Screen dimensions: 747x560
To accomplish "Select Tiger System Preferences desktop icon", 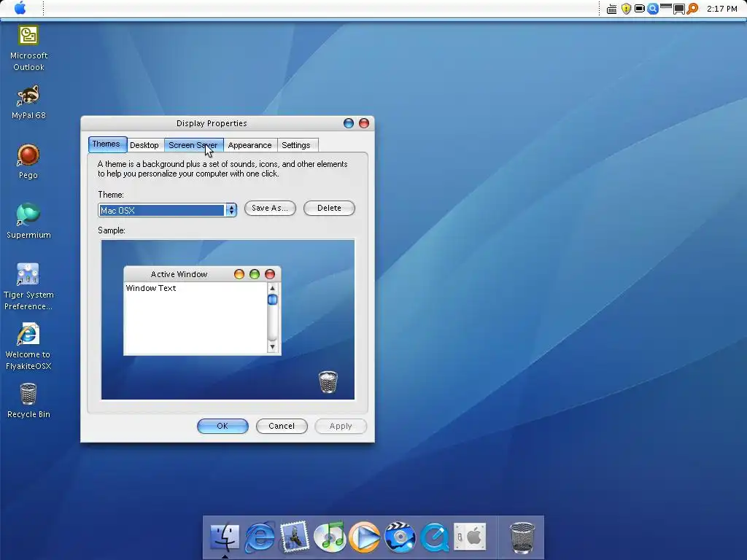I will 28,287.
